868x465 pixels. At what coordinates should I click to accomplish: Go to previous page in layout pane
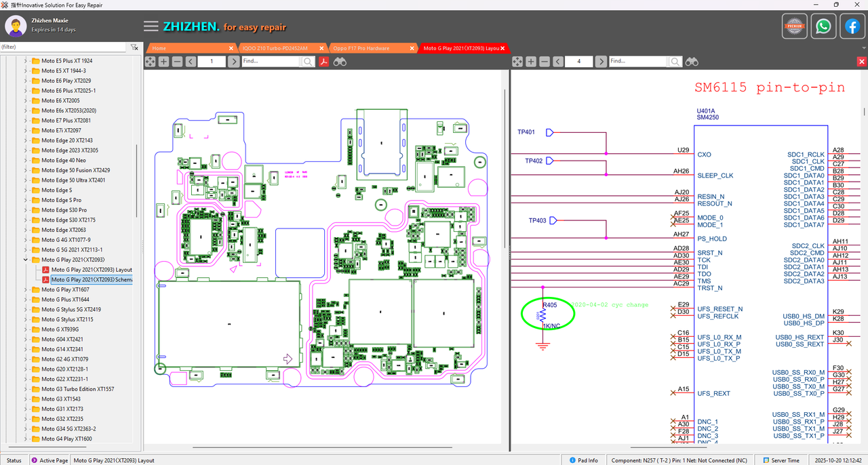(191, 62)
